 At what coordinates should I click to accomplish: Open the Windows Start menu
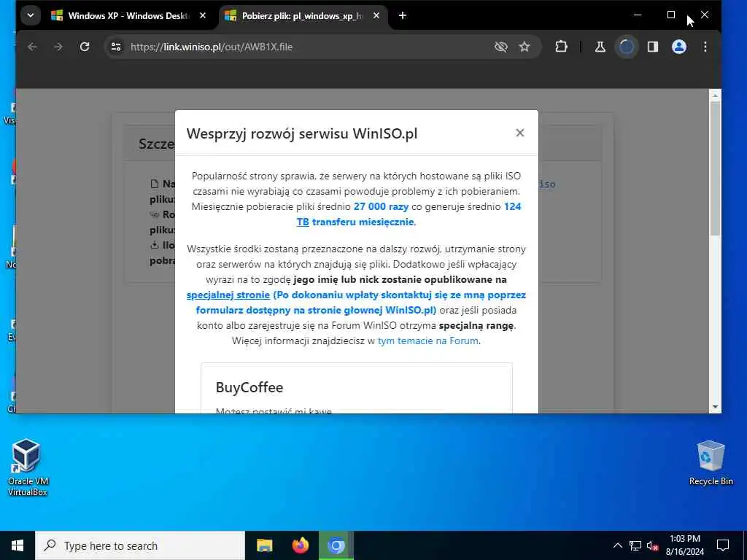tap(18, 545)
